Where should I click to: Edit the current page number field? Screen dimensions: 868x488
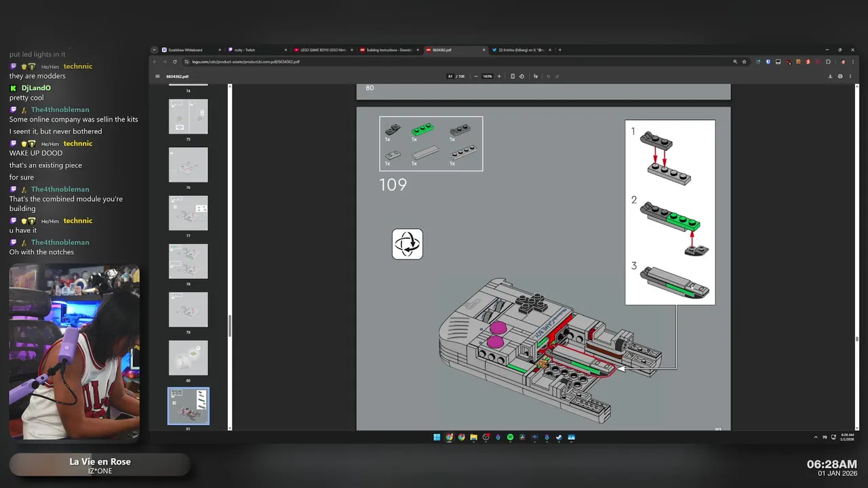tap(450, 77)
